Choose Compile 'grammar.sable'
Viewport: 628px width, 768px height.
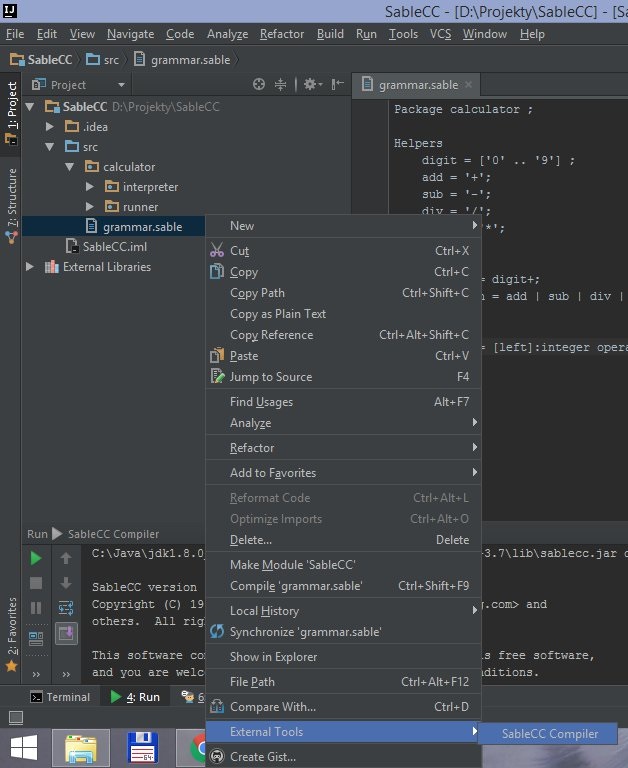click(x=343, y=586)
